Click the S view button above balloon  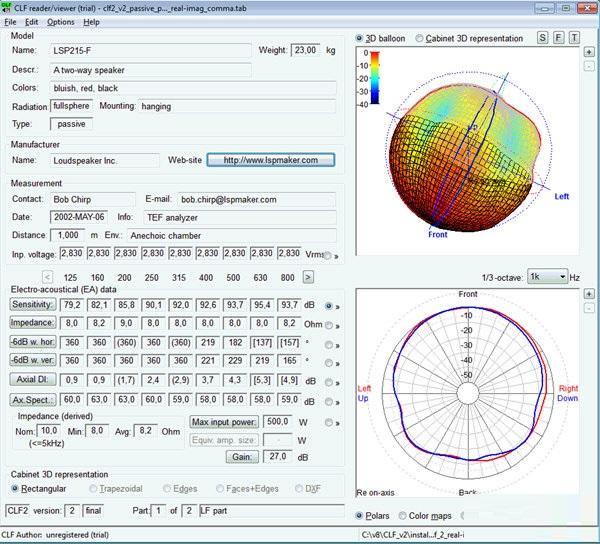pyautogui.click(x=543, y=38)
